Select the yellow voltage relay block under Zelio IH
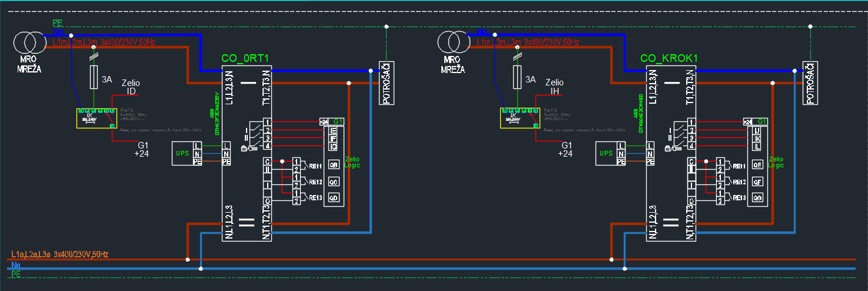The height and width of the screenshot is (291, 868). click(x=519, y=118)
